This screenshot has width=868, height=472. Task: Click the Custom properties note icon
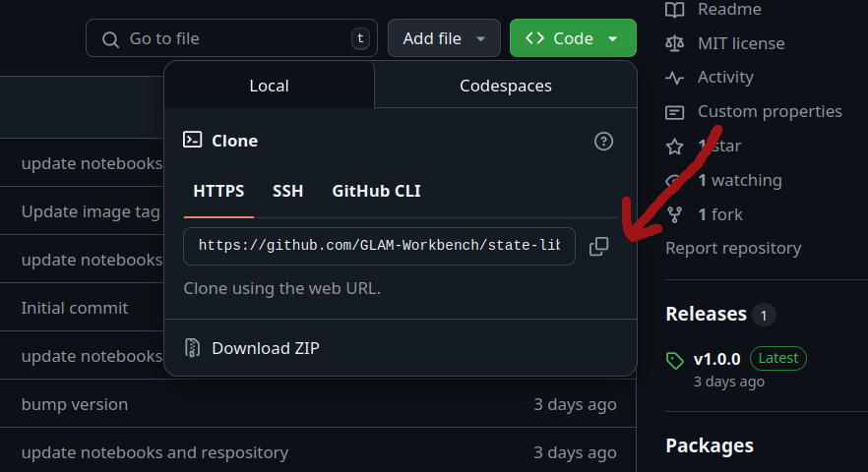674,112
